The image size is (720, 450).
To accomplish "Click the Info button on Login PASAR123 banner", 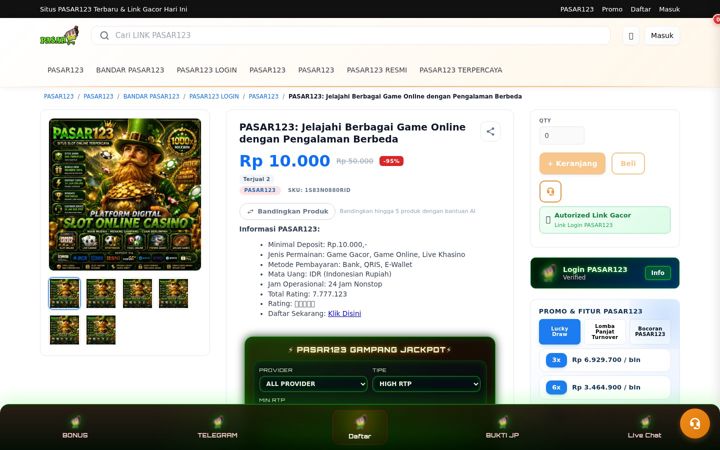I will pos(658,273).
